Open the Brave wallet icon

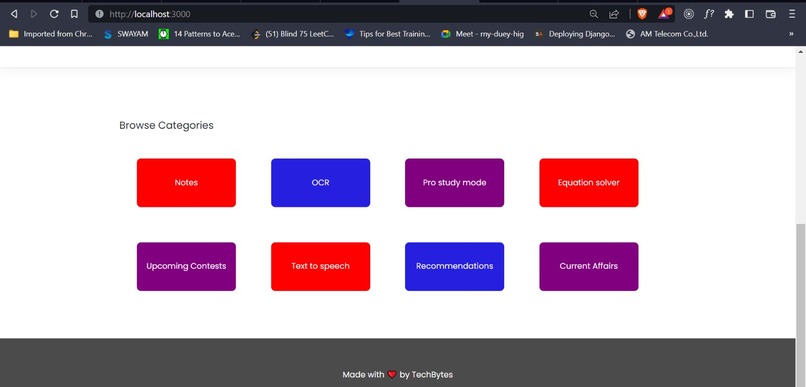[x=771, y=14]
